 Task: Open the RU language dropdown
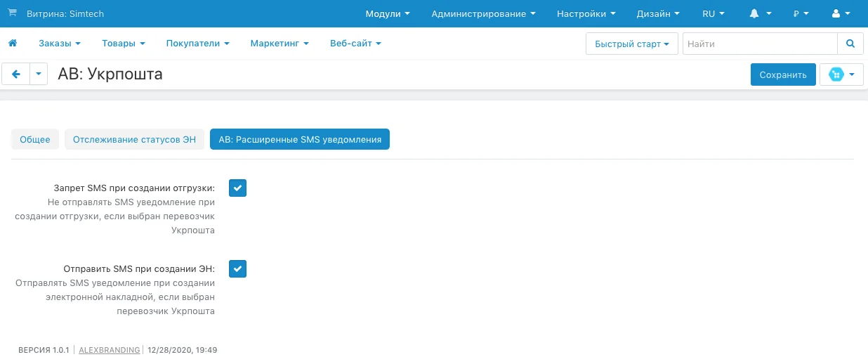click(714, 14)
